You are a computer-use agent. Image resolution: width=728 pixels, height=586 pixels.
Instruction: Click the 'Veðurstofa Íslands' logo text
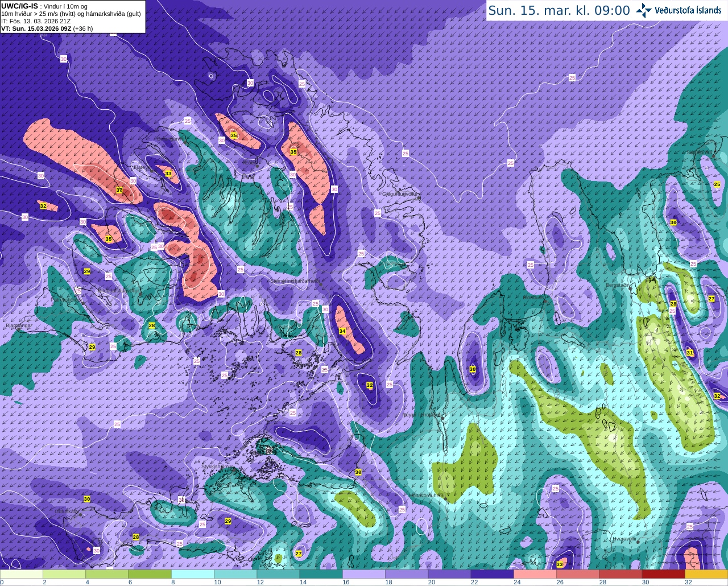(688, 10)
